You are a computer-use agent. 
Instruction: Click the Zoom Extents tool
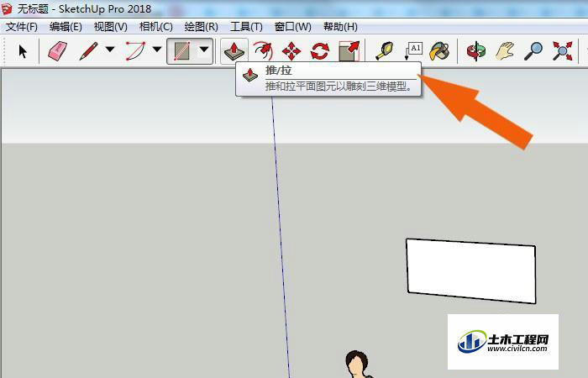tap(562, 51)
